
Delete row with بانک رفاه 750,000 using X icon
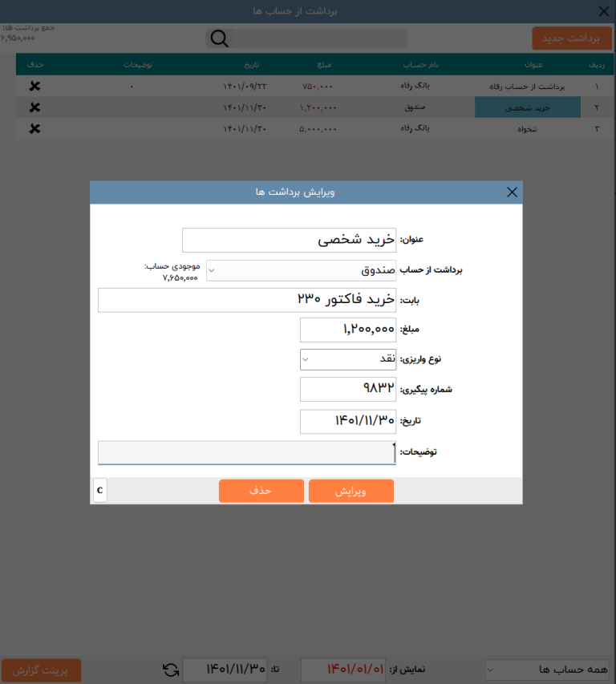click(x=35, y=86)
